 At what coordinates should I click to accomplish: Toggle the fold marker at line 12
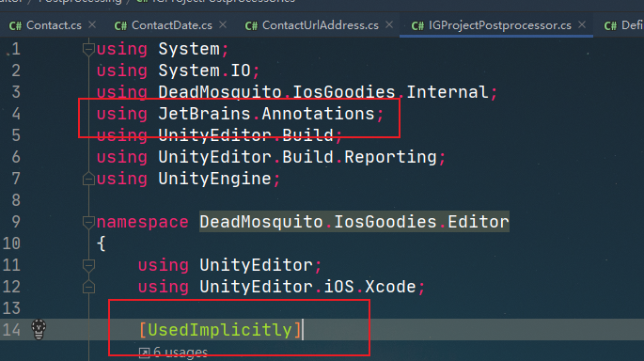pyautogui.click(x=88, y=287)
